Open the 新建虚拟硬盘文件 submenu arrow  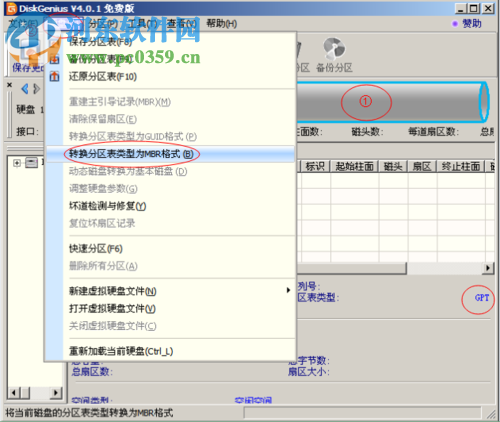[288, 290]
